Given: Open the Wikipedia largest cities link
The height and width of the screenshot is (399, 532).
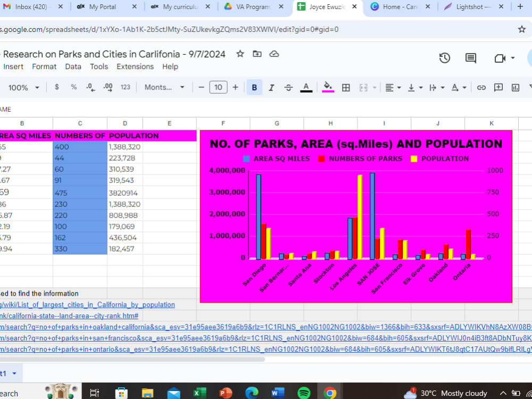Looking at the screenshot, I should [88, 305].
